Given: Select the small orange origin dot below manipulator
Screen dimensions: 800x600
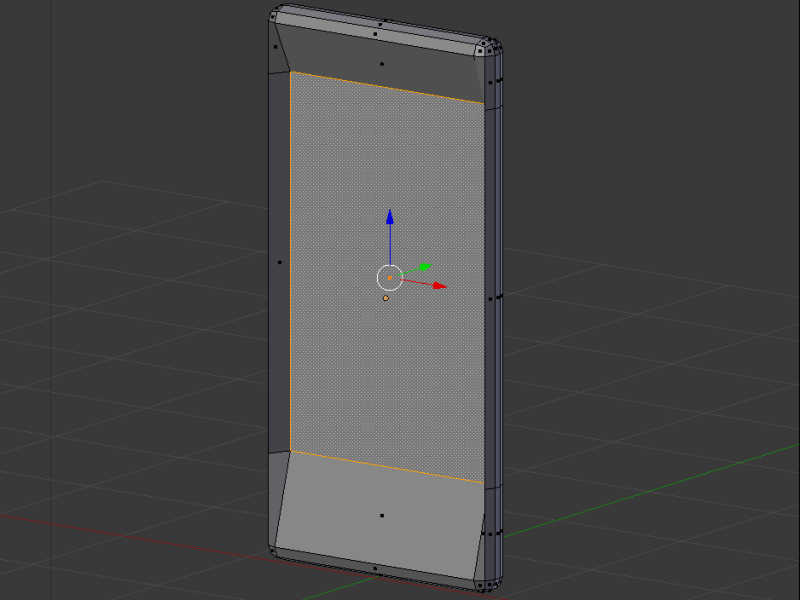Looking at the screenshot, I should point(385,298).
